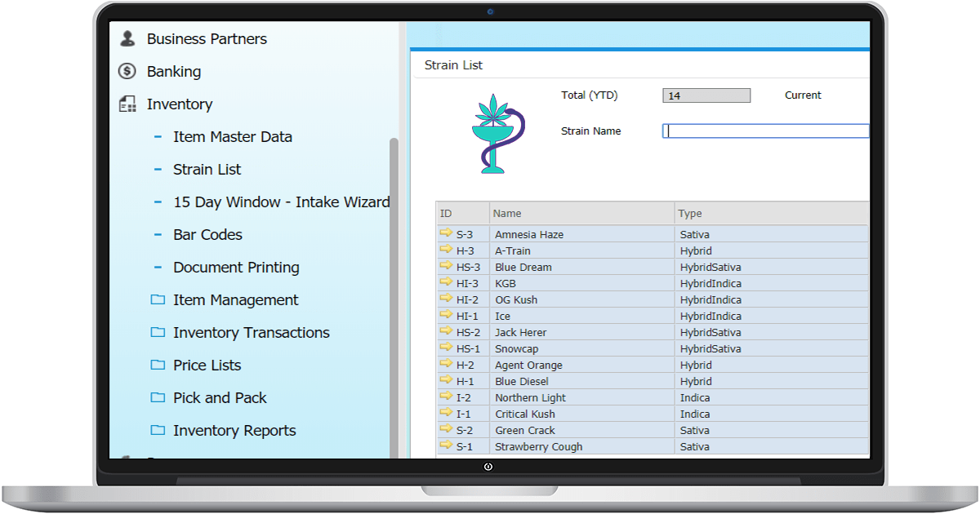Open the Bar Codes menu entry

[207, 235]
